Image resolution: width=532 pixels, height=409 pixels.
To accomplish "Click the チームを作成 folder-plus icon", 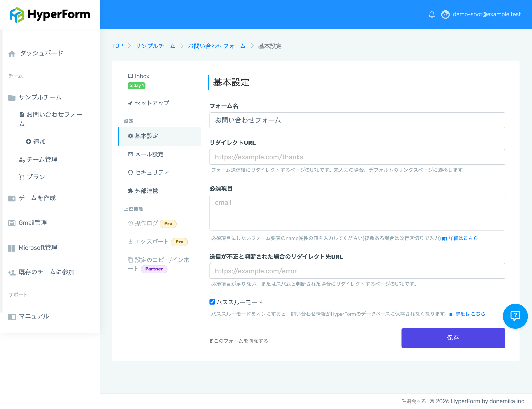I will 12,198.
